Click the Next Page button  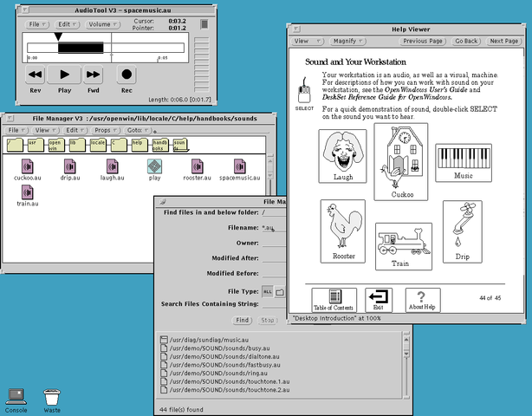pos(503,41)
